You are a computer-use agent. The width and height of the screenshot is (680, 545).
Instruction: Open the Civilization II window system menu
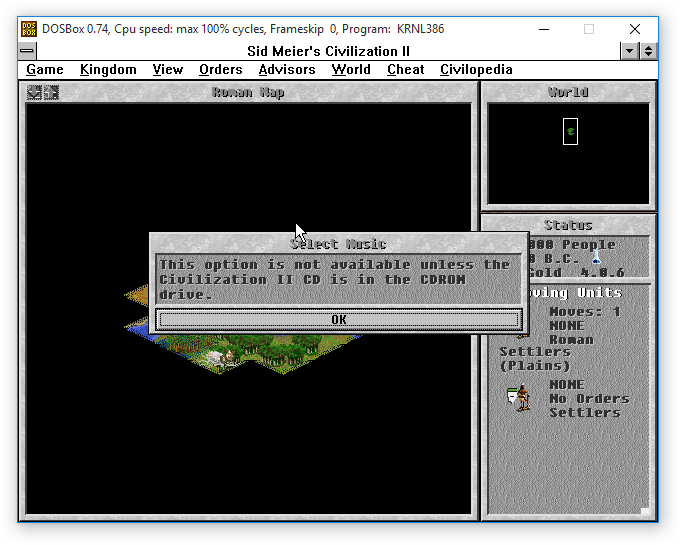pyautogui.click(x=27, y=51)
